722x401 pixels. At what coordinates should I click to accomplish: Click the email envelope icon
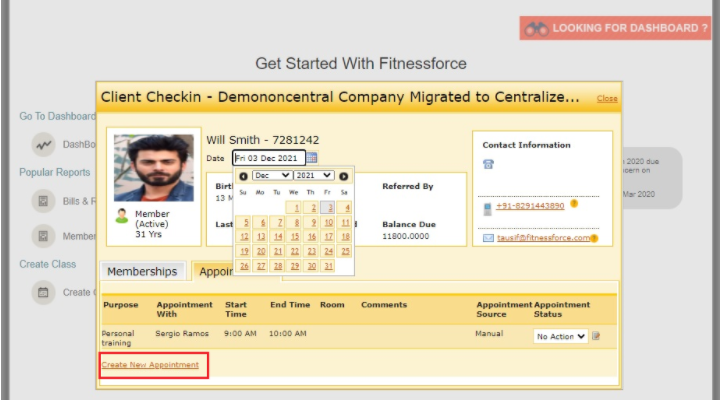coord(488,238)
